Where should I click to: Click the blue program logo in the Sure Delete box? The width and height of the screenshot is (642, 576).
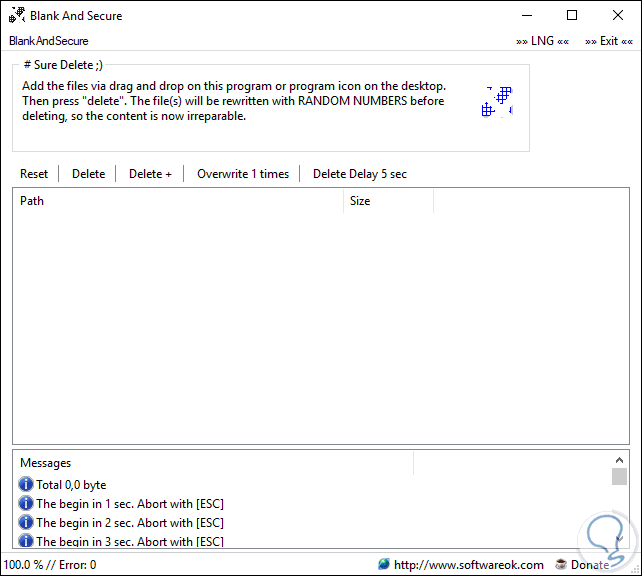[x=497, y=102]
